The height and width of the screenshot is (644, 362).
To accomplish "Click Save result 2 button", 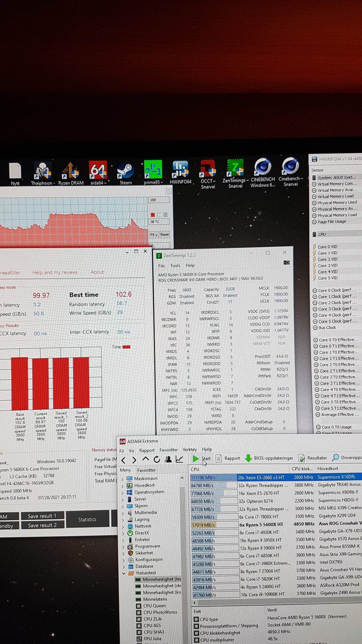I will pyautogui.click(x=42, y=525).
